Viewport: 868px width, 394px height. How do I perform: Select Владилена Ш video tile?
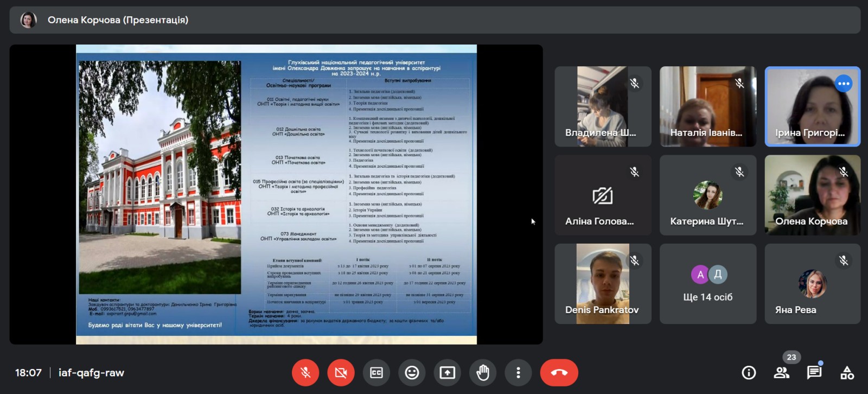click(x=603, y=106)
